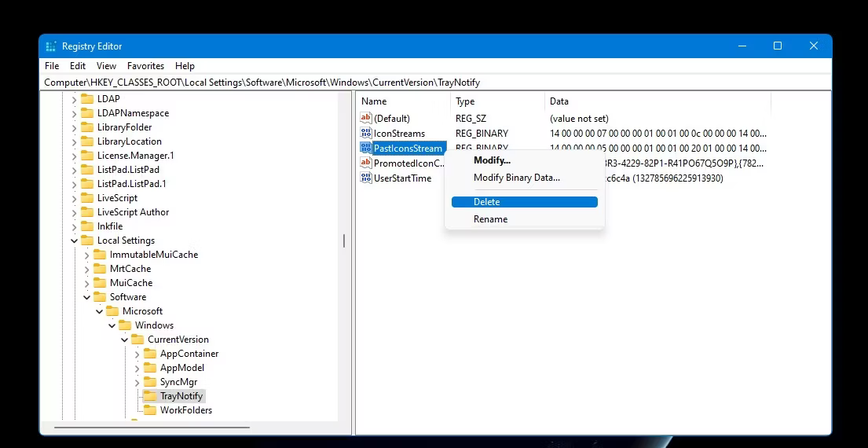The width and height of the screenshot is (868, 448).
Task: Click the lnkfile folder icon
Action: tap(87, 226)
